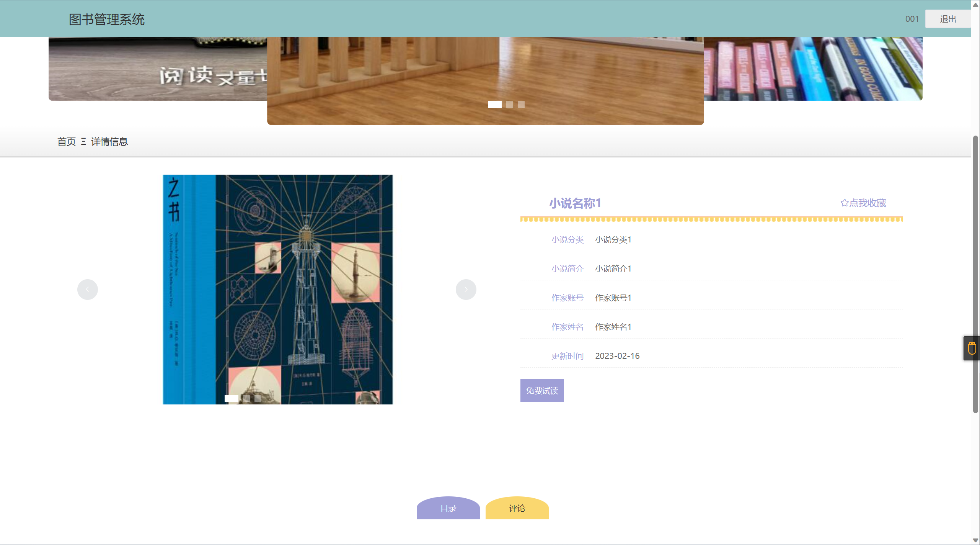Click the 免费试读 button

pos(542,391)
